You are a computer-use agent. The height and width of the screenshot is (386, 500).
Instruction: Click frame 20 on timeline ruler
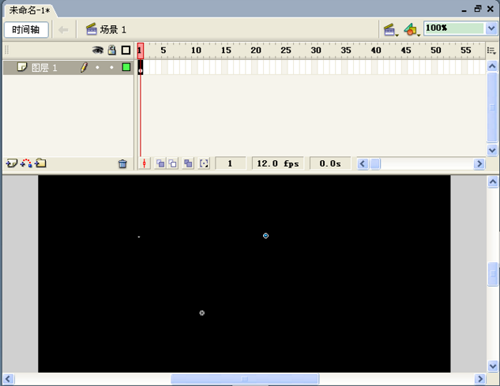[x=256, y=50]
